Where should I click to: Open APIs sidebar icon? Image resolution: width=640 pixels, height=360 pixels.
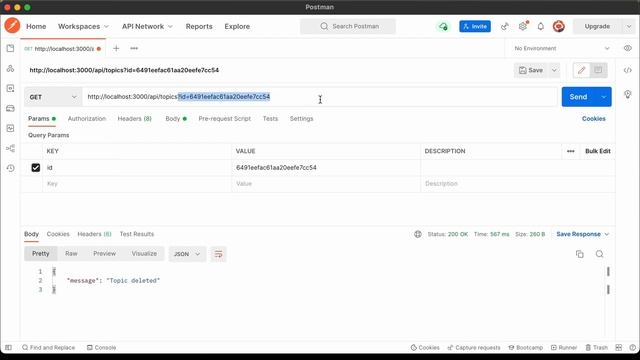coord(10,68)
